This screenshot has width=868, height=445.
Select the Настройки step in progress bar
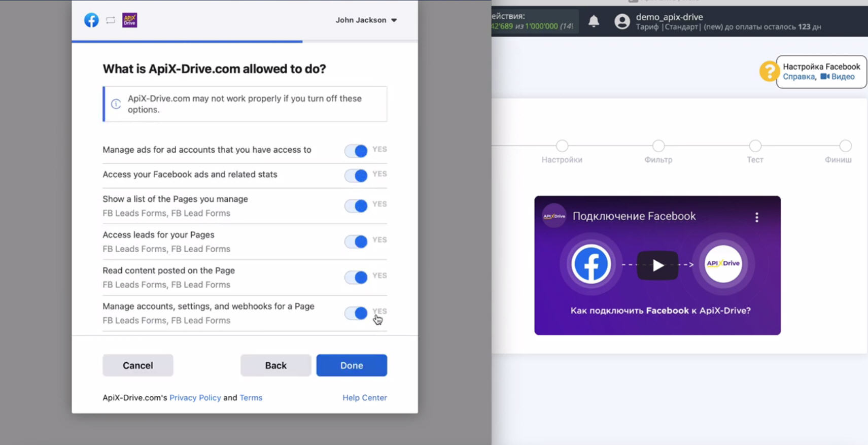click(x=562, y=146)
